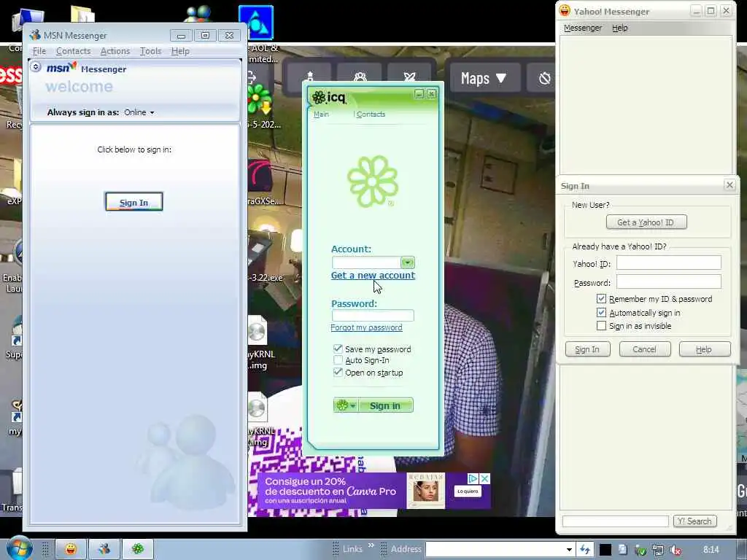747x560 pixels.
Task: Minimize the ICQ window
Action: point(419,94)
